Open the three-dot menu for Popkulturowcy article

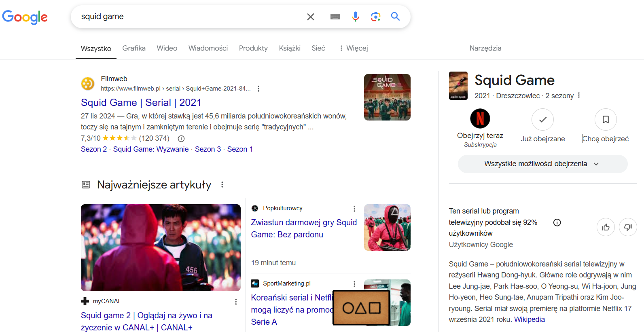pyautogui.click(x=354, y=209)
